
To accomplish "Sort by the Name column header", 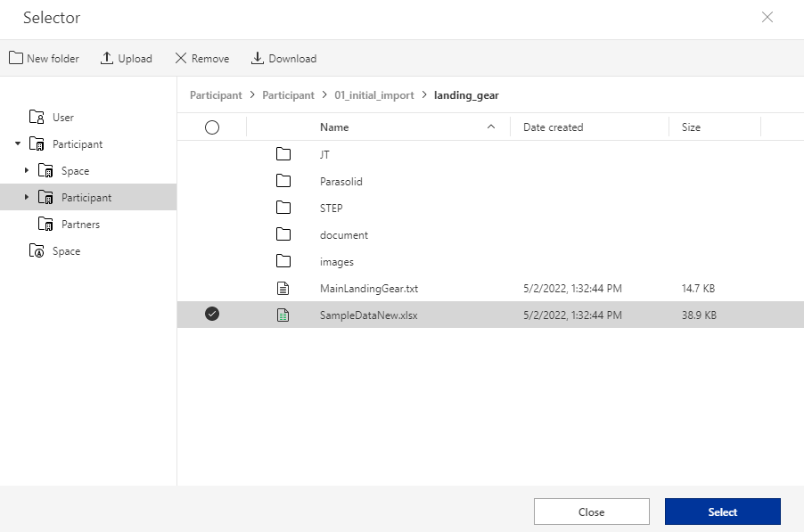I will [334, 127].
